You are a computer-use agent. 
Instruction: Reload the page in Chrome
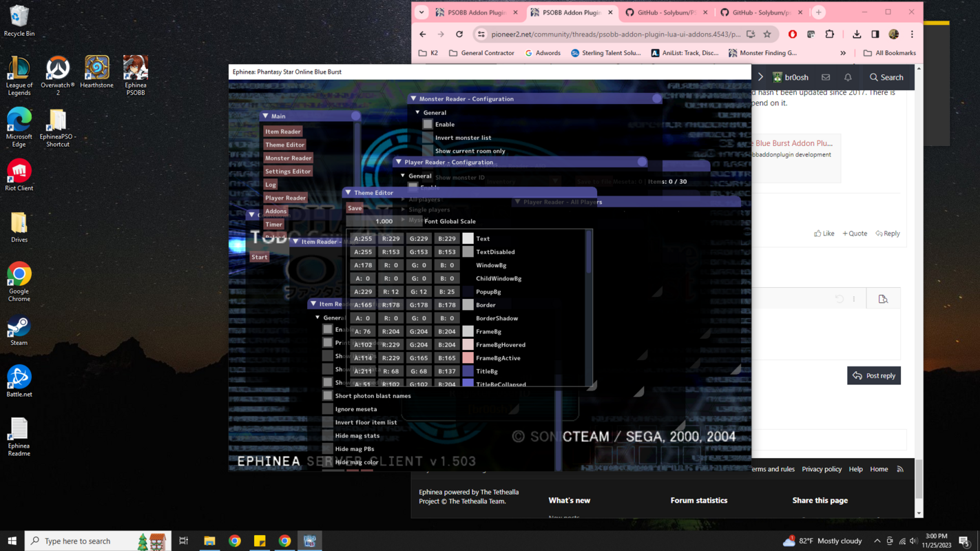pos(459,34)
